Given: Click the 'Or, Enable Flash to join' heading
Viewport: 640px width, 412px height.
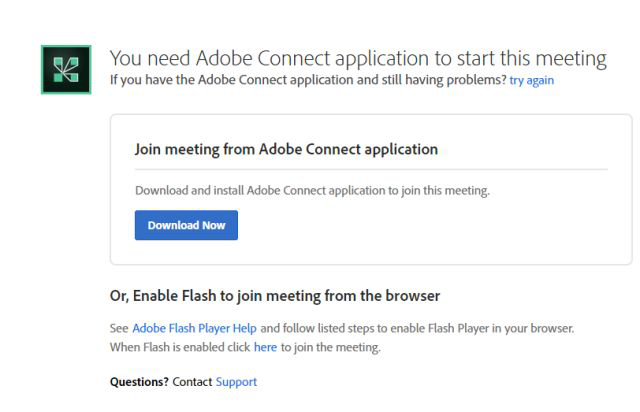Looking at the screenshot, I should (275, 296).
